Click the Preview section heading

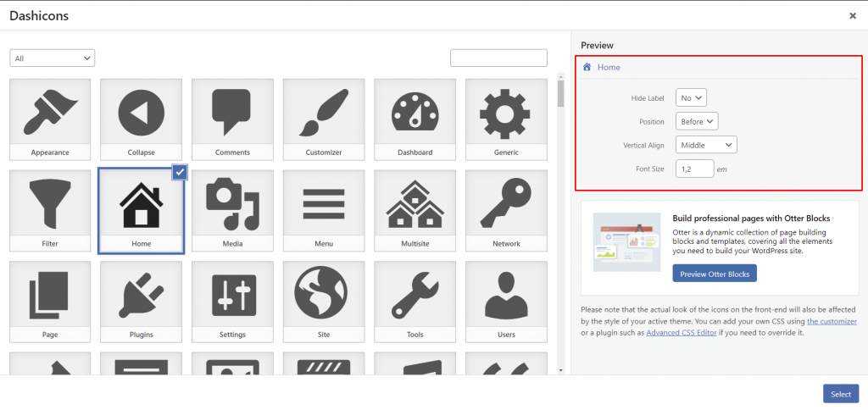598,46
